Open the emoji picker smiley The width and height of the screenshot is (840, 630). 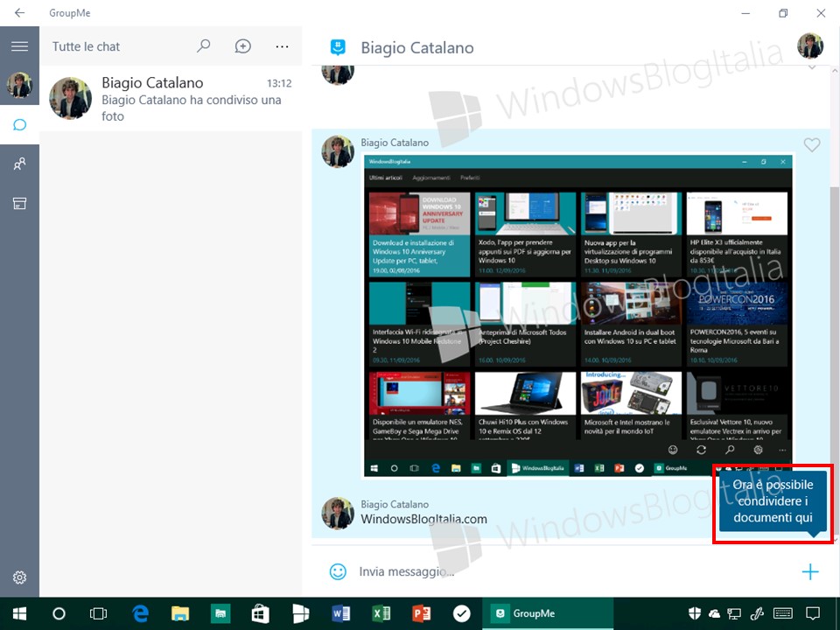(x=338, y=571)
